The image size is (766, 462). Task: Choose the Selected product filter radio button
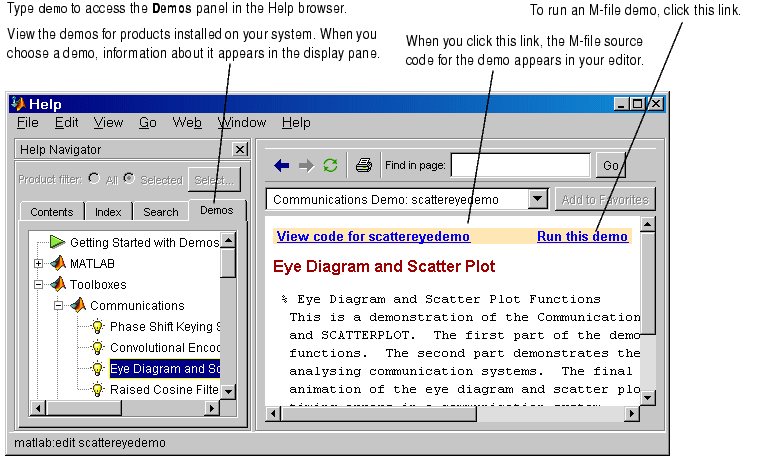click(129, 178)
